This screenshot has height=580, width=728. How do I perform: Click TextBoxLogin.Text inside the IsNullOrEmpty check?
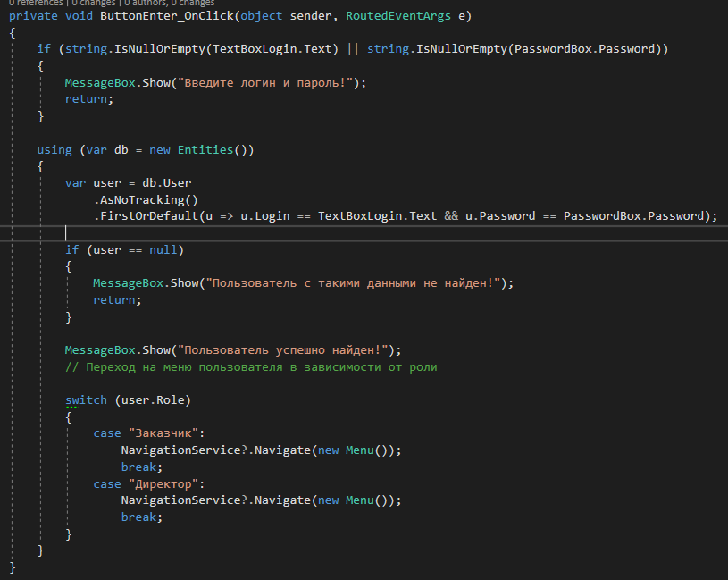pos(272,49)
